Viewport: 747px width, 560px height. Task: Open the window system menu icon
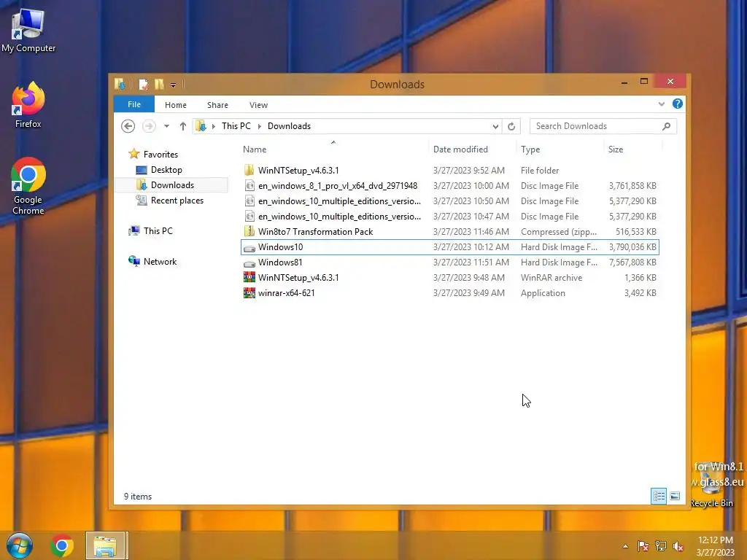tap(120, 85)
